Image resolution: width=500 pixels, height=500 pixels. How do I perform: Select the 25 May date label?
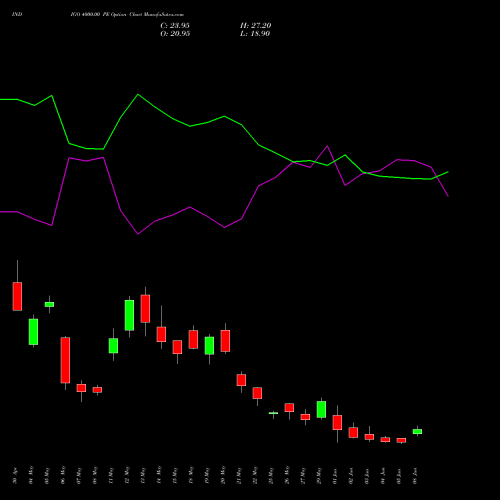(x=271, y=476)
